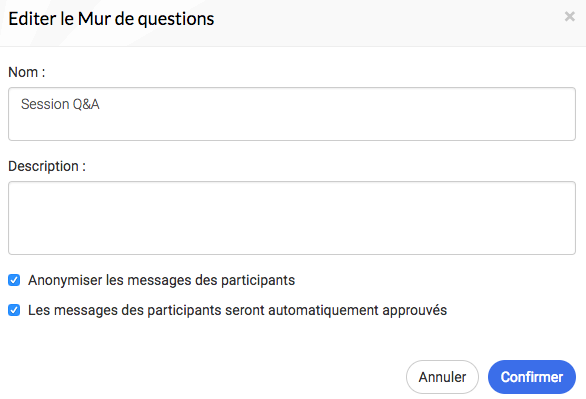Click the 'Anonymiser les messages des participants' label text
586x399 pixels.
click(x=161, y=280)
